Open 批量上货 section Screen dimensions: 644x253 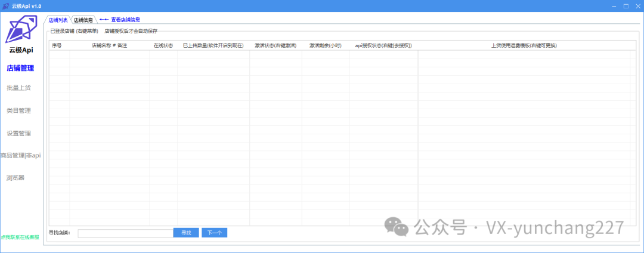(19, 88)
